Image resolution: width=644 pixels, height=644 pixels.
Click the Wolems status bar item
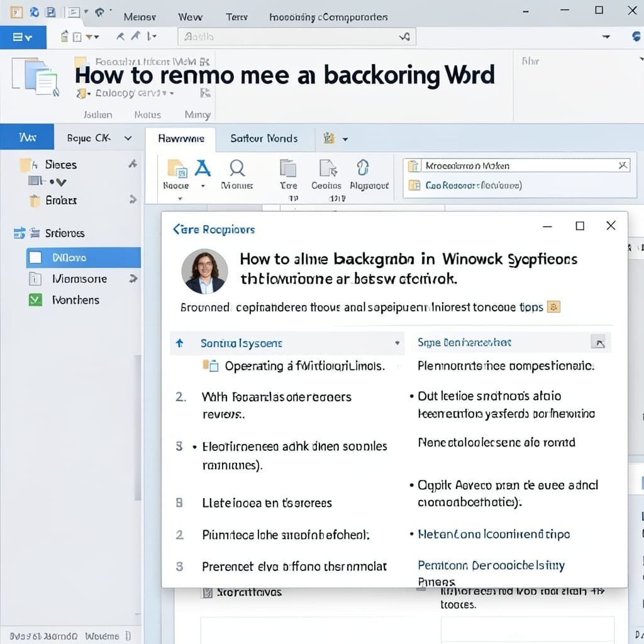click(103, 636)
